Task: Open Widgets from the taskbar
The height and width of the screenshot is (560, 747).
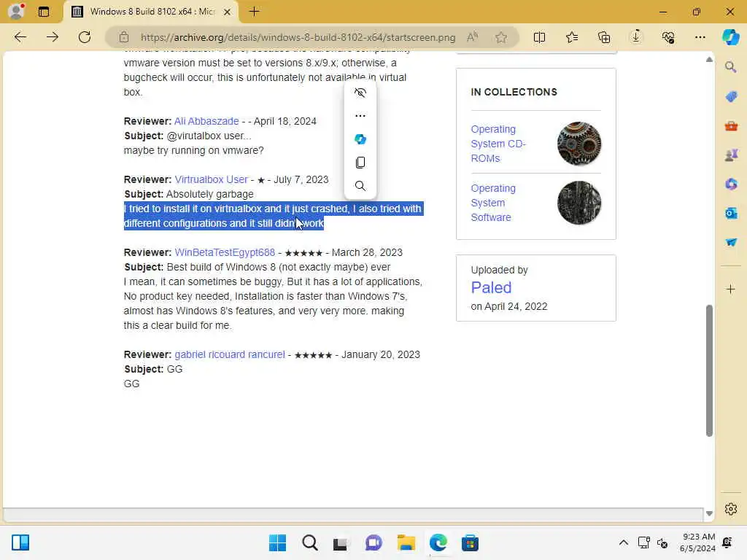Action: (x=20, y=542)
